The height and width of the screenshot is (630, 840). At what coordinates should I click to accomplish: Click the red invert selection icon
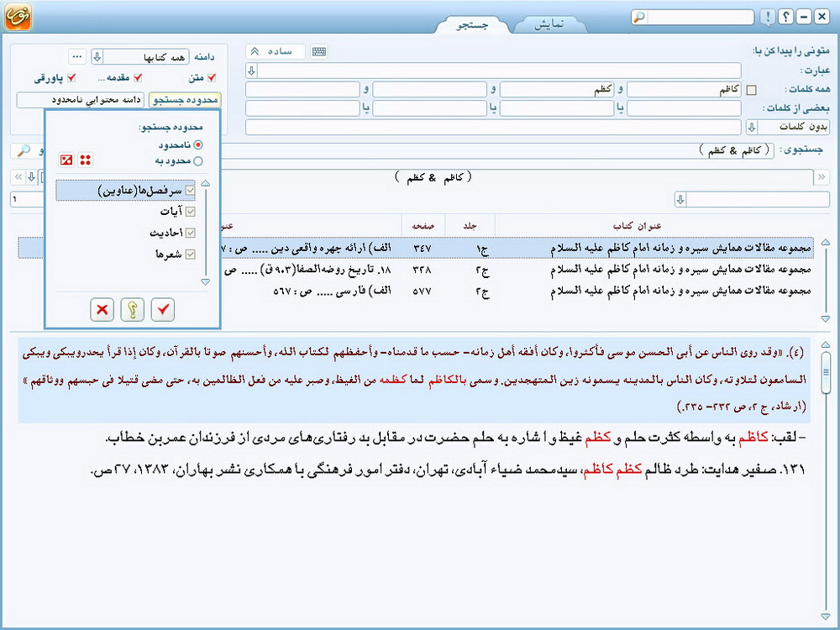(66, 160)
